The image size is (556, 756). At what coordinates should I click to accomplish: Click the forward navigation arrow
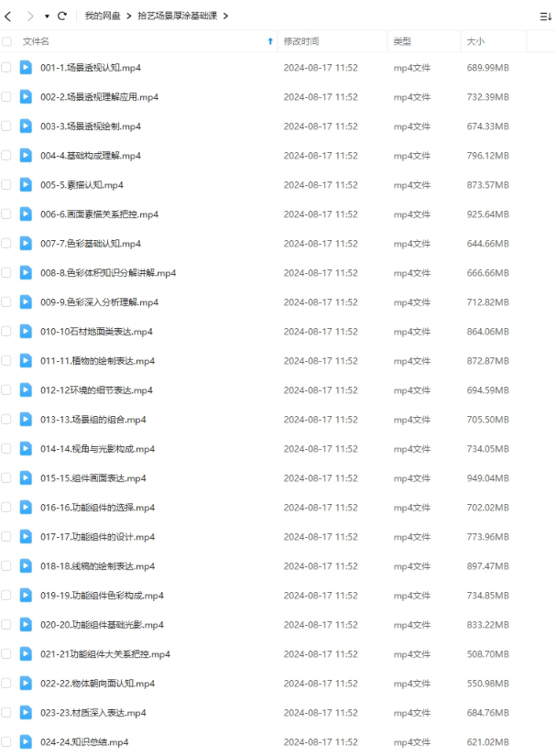click(x=30, y=16)
